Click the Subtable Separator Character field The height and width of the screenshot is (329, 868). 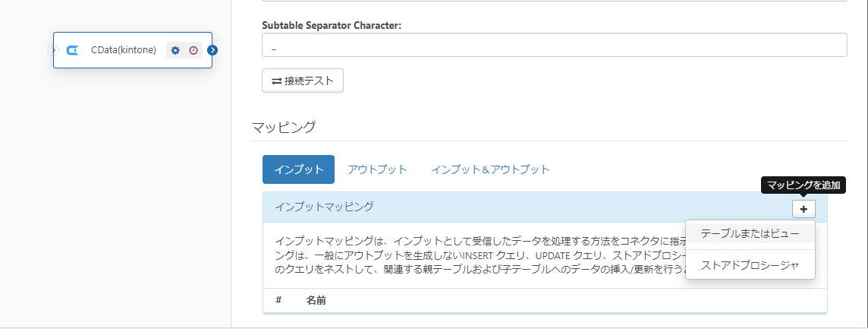click(554, 45)
